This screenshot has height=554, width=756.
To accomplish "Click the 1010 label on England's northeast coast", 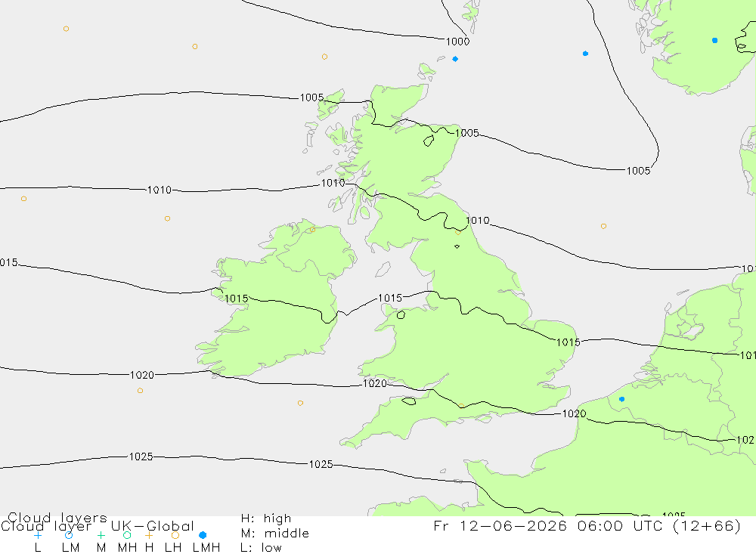I will click(x=478, y=221).
